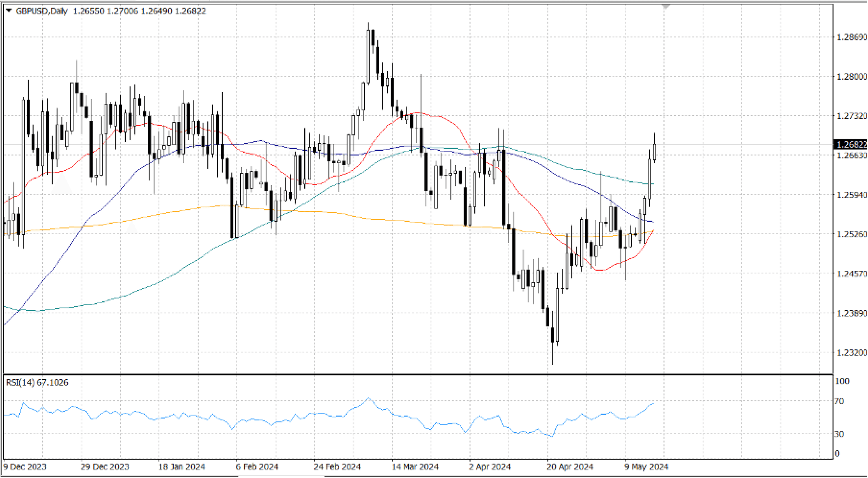Open the dropdown arrow beside GBPUSD,Daily
The height and width of the screenshot is (478, 868).
pyautogui.click(x=9, y=11)
